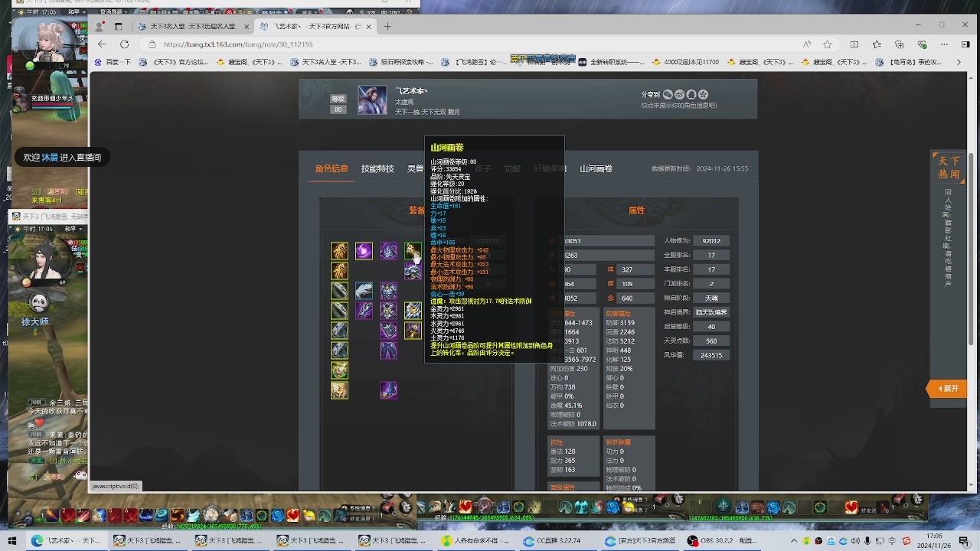Click 天灵点数 value 560

click(x=711, y=341)
